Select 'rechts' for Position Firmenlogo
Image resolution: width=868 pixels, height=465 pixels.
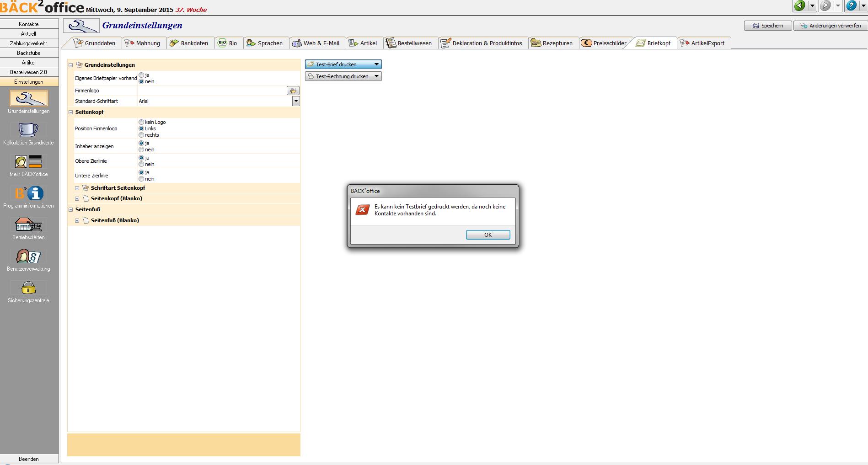pyautogui.click(x=141, y=135)
